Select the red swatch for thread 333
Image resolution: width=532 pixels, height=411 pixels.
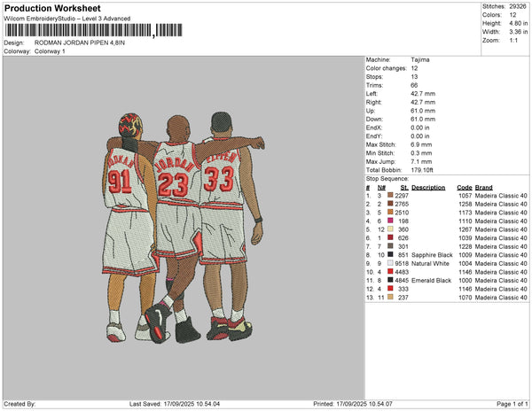coord(390,289)
